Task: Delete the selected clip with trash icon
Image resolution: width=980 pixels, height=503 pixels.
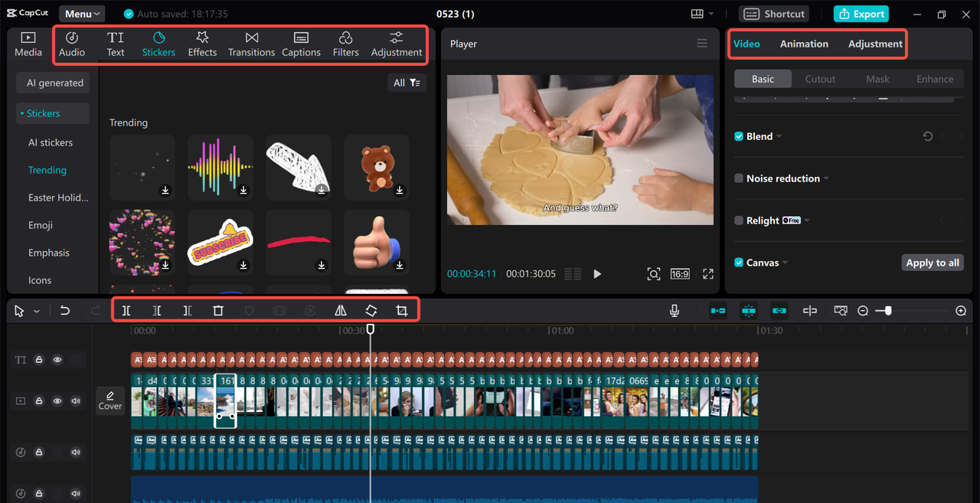Action: click(x=218, y=311)
